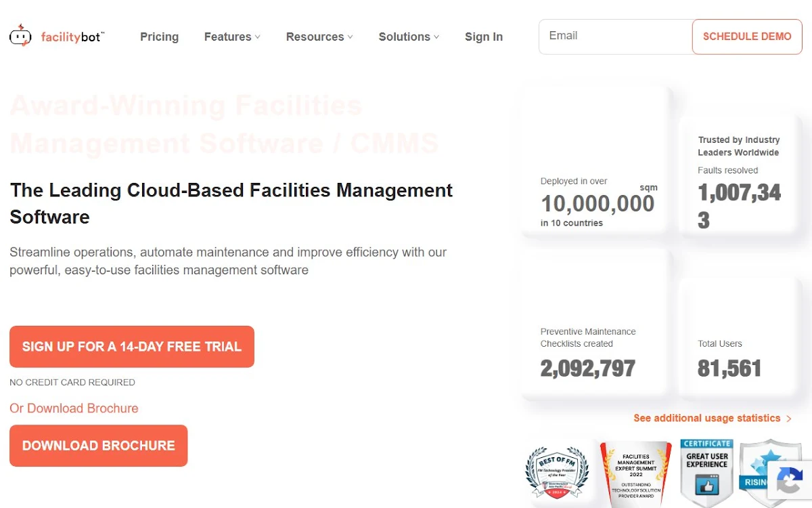Viewport: 812px width, 508px height.
Task: Expand the Features menu
Action: 232,37
